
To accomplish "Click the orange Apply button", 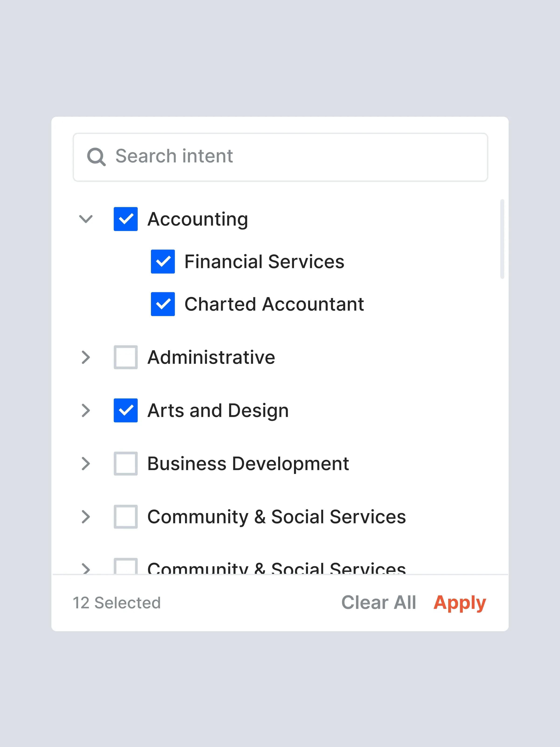I will pyautogui.click(x=460, y=603).
